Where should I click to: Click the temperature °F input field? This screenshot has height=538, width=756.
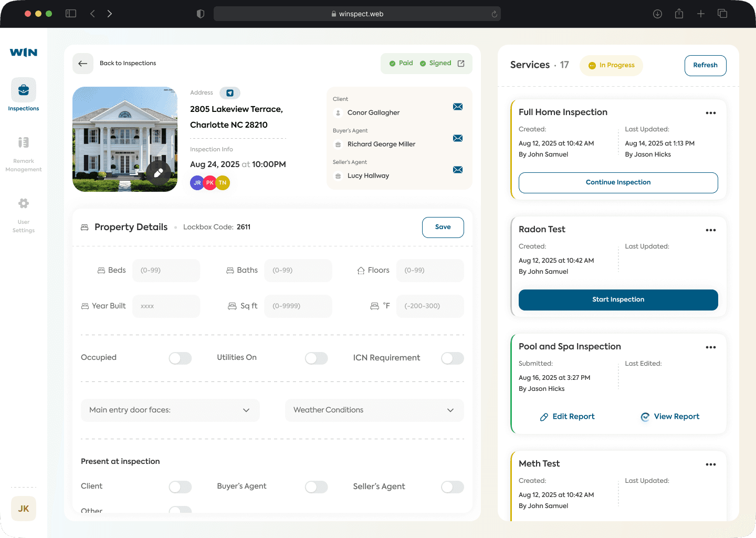430,306
